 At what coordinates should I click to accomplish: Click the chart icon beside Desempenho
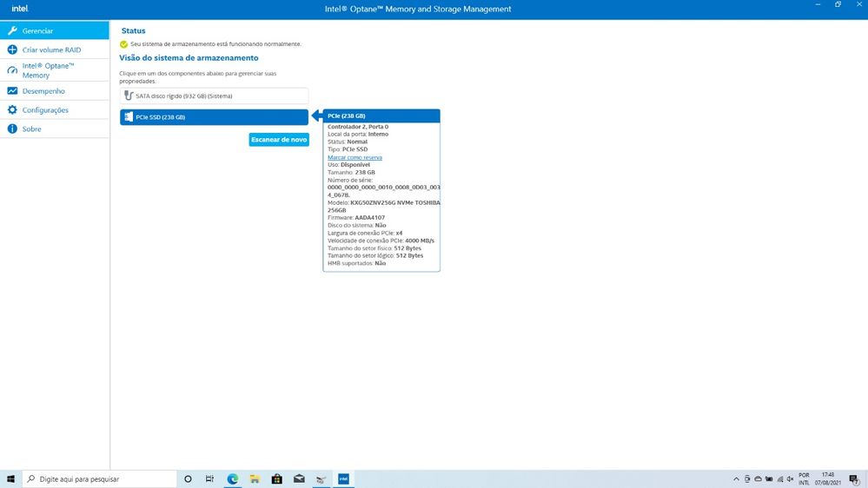[x=12, y=90]
